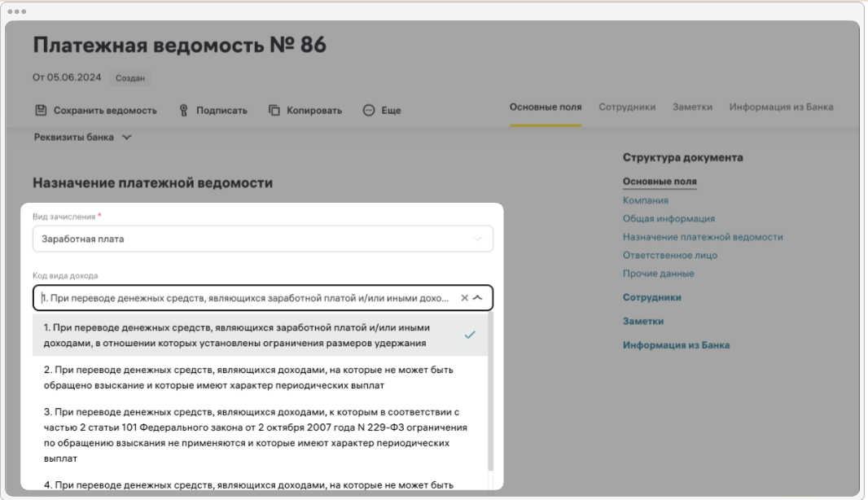This screenshot has height=500, width=868.
Task: Clear the Код вида дохода selection with X
Action: 465,298
